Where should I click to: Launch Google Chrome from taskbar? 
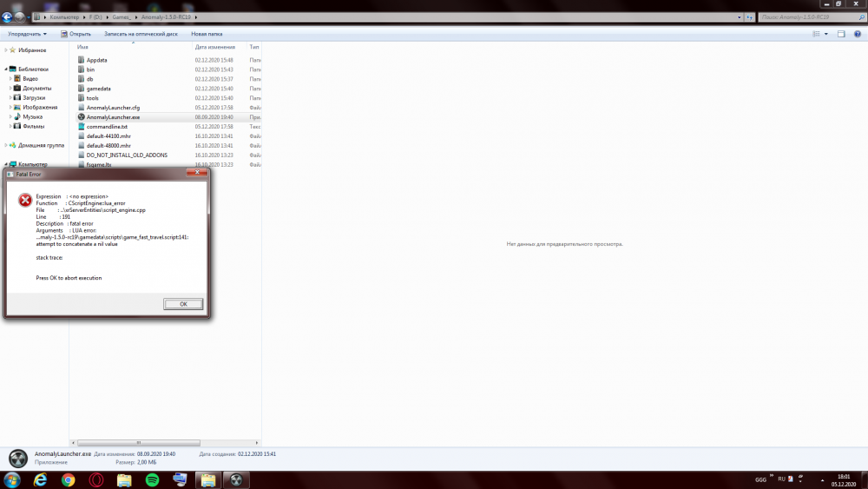pos(68,480)
